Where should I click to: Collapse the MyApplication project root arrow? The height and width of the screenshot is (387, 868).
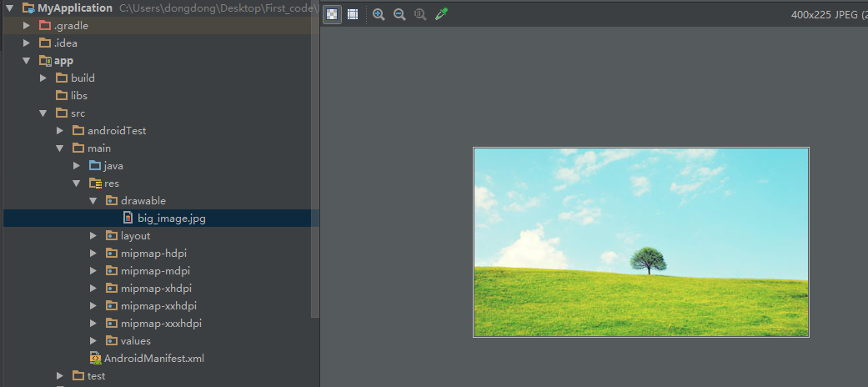pyautogui.click(x=9, y=8)
